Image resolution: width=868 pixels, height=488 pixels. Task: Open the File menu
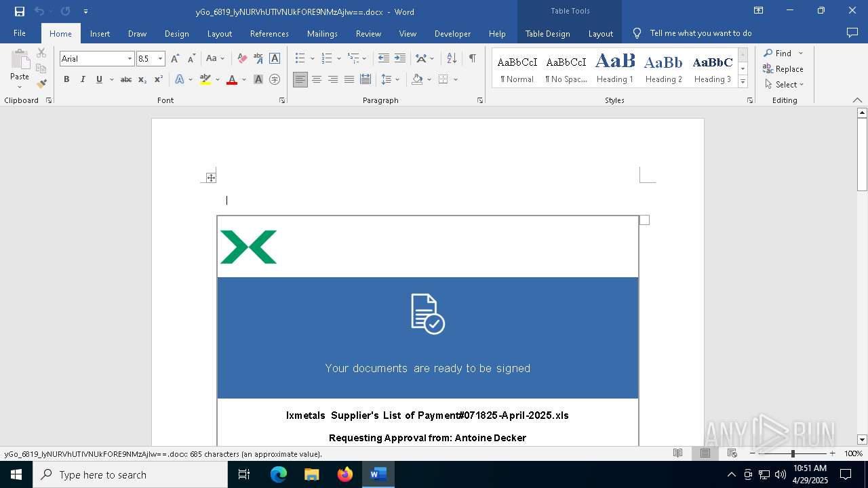point(20,33)
